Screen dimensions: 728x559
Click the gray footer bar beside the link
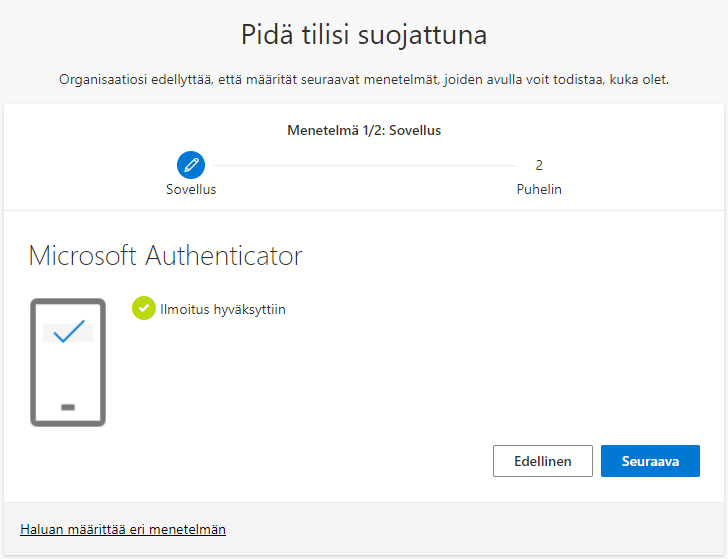(x=480, y=529)
